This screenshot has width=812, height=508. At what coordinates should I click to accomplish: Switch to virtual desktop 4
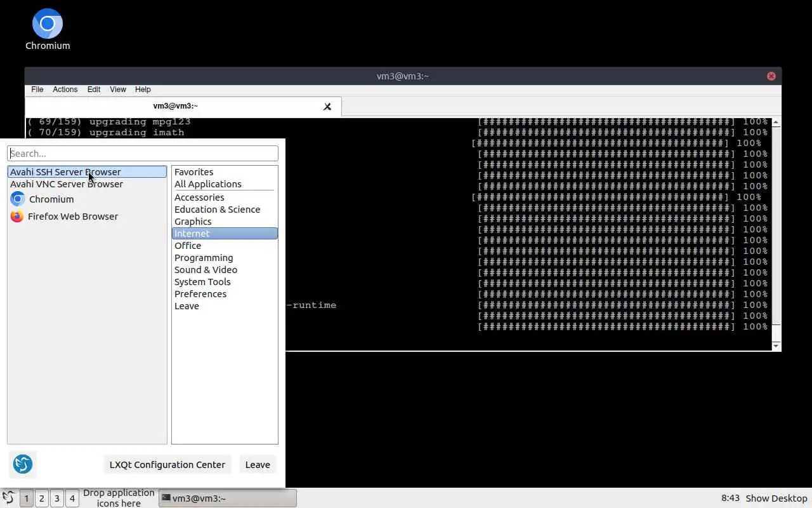pyautogui.click(x=72, y=498)
